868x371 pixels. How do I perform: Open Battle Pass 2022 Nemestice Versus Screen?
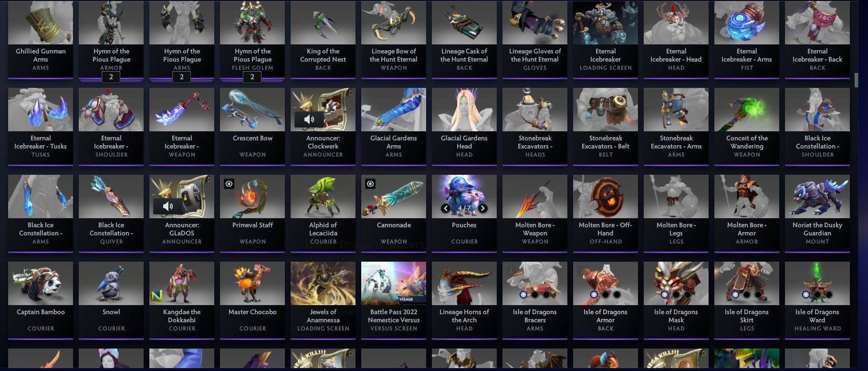(394, 300)
